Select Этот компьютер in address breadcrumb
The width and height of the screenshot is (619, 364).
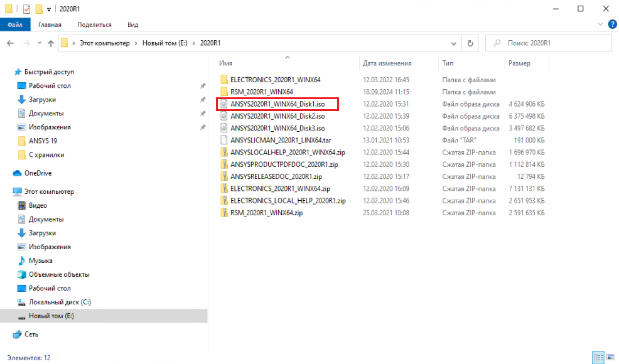(105, 43)
